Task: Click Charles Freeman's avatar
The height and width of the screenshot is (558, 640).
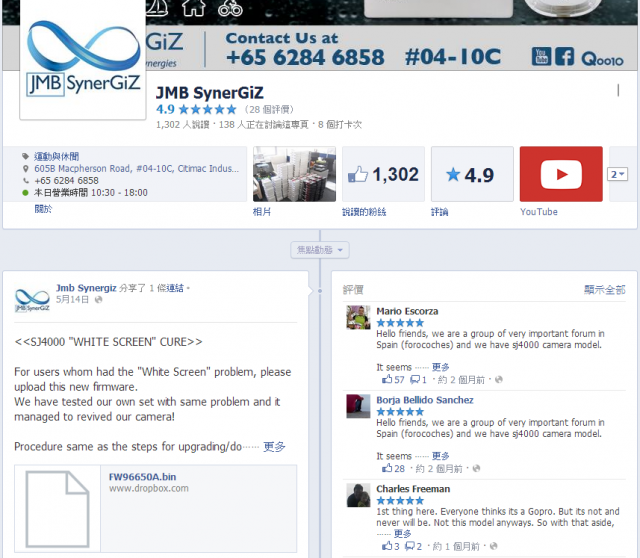Action: (x=358, y=495)
